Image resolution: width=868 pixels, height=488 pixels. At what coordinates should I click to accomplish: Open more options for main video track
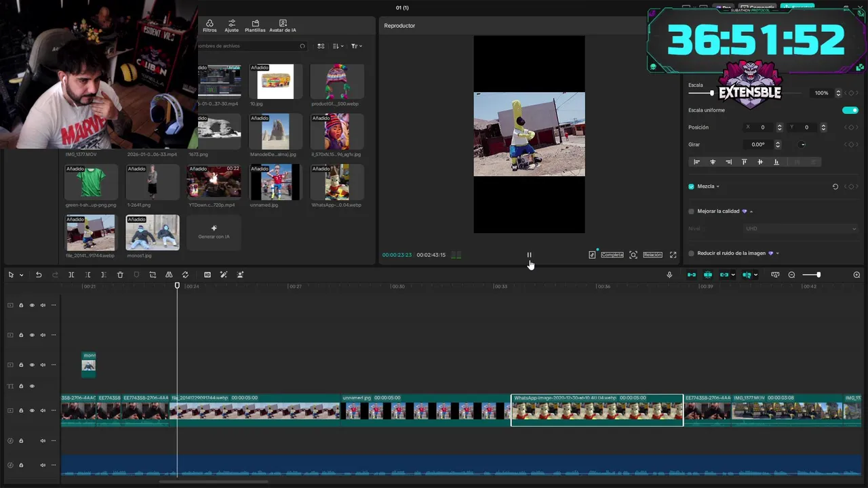point(54,410)
